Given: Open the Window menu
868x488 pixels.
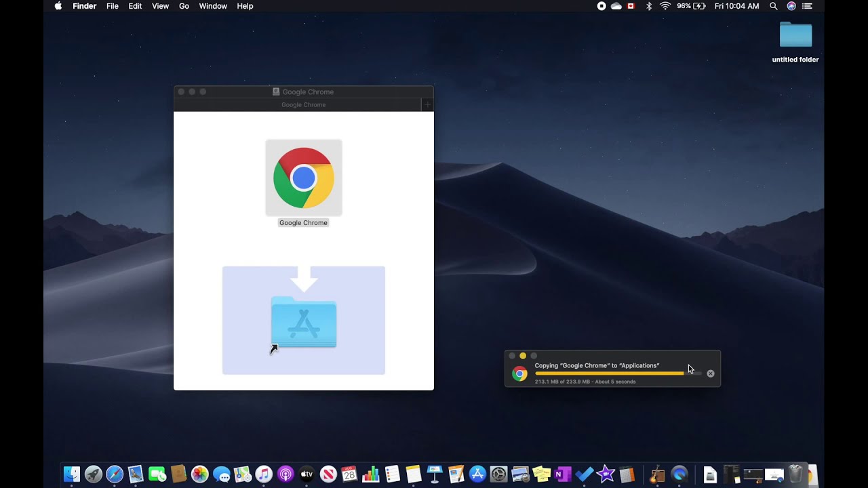Looking at the screenshot, I should click(x=213, y=6).
